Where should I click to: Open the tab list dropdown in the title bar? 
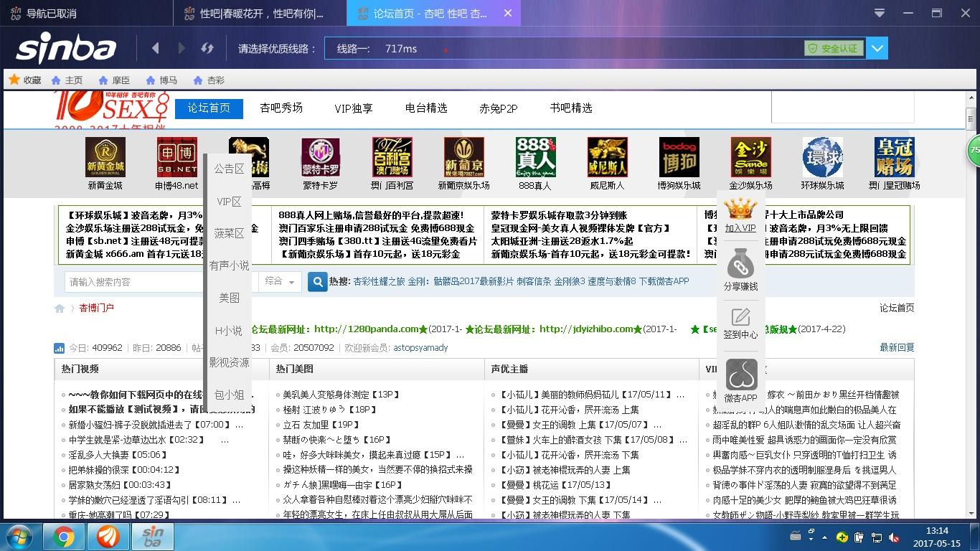click(880, 13)
